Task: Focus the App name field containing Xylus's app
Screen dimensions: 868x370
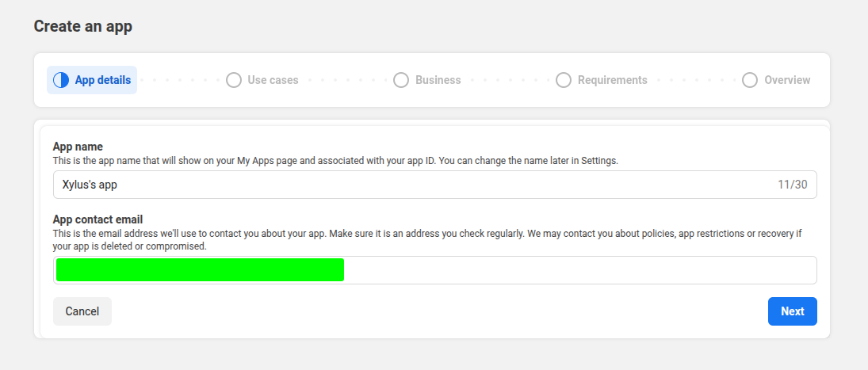Action: (396, 185)
